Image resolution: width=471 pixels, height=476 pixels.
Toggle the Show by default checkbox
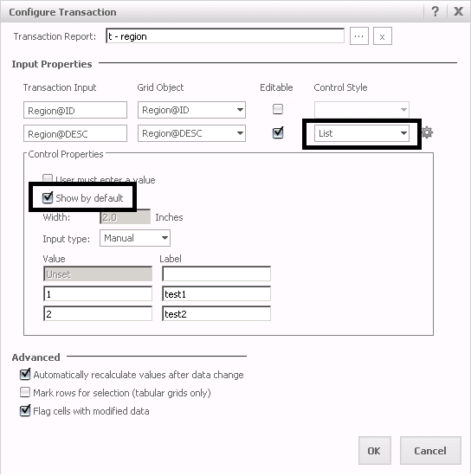click(x=48, y=198)
